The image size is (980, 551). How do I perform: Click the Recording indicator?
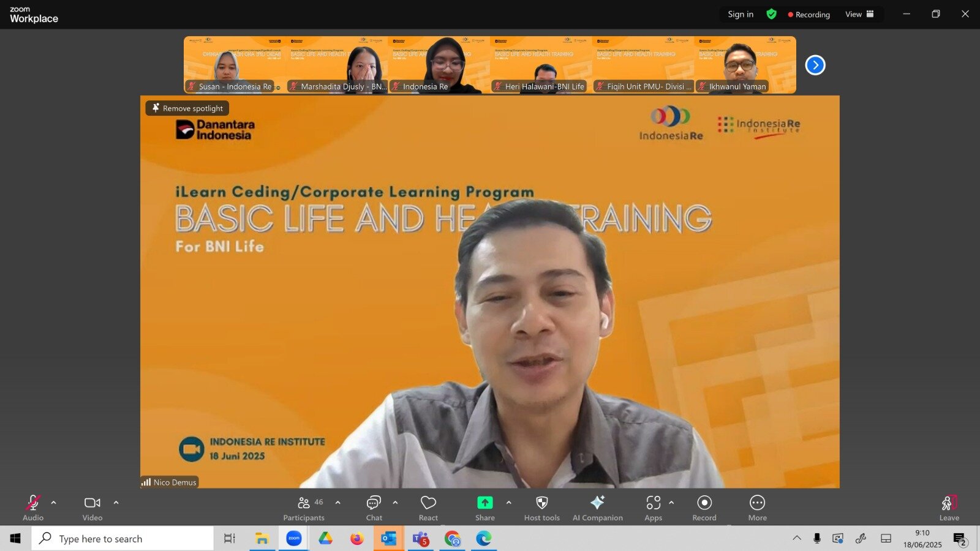coord(809,14)
